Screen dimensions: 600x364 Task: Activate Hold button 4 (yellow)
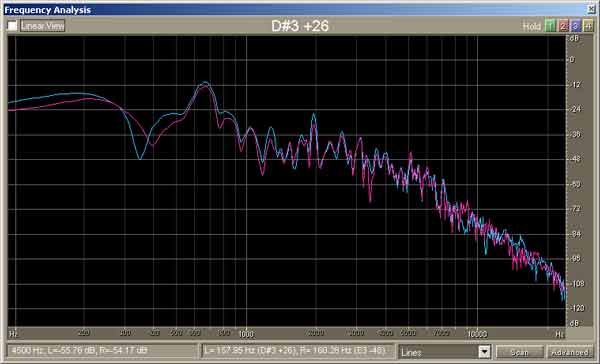click(x=588, y=26)
